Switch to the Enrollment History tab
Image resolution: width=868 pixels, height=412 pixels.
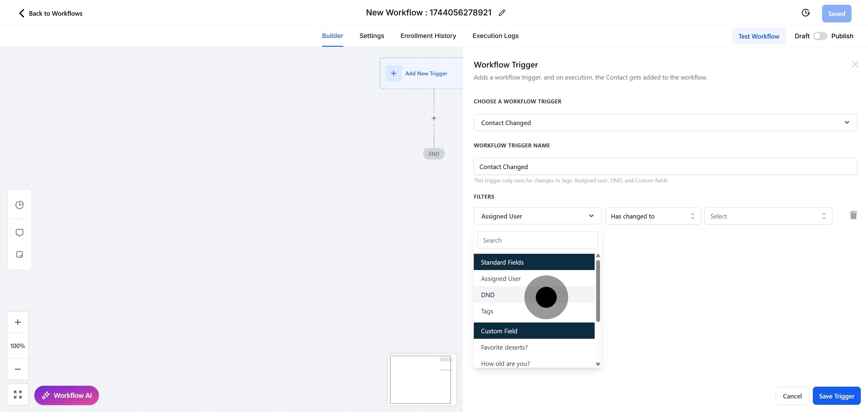pos(428,36)
